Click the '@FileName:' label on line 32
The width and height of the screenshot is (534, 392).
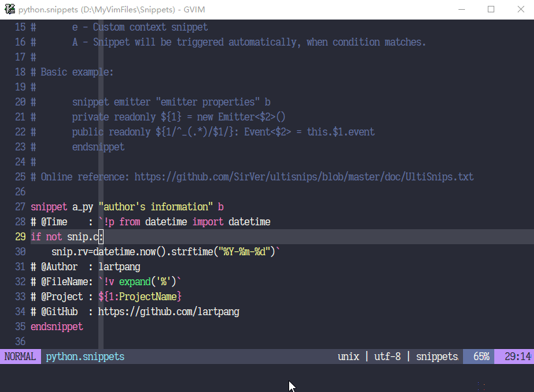pos(66,282)
